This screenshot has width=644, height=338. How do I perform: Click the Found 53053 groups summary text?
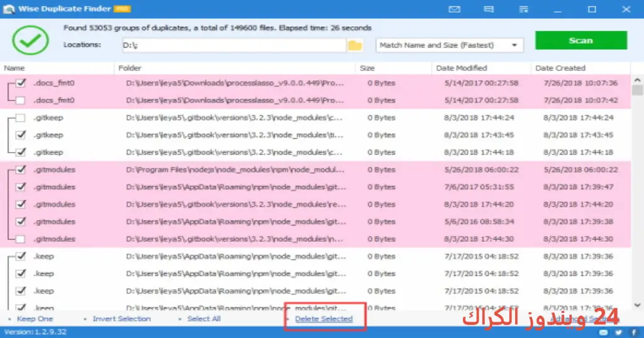(217, 28)
